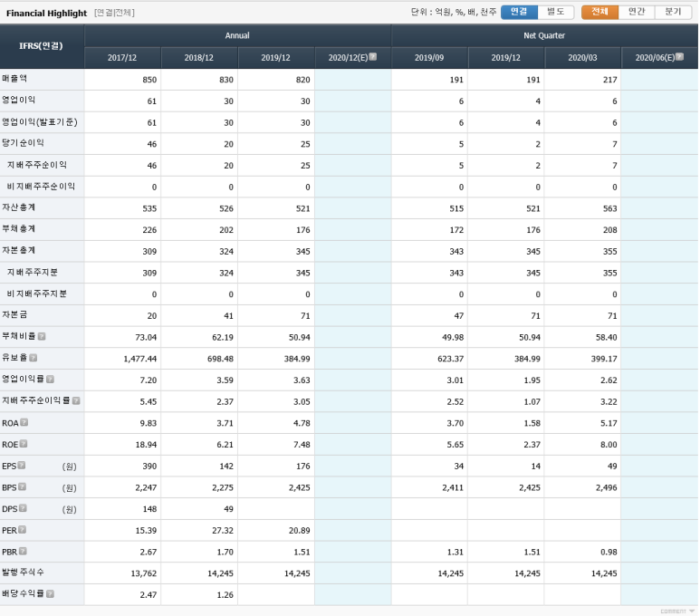Click the 매출액 row label

[14, 79]
